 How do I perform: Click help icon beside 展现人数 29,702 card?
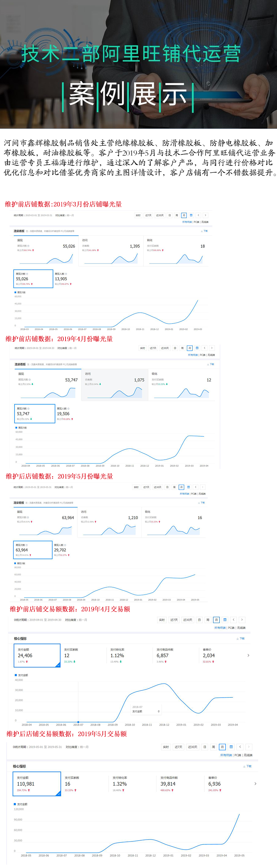(65, 545)
